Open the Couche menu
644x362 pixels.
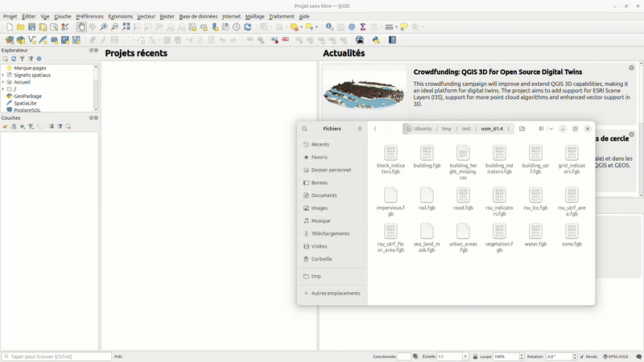coord(63,16)
